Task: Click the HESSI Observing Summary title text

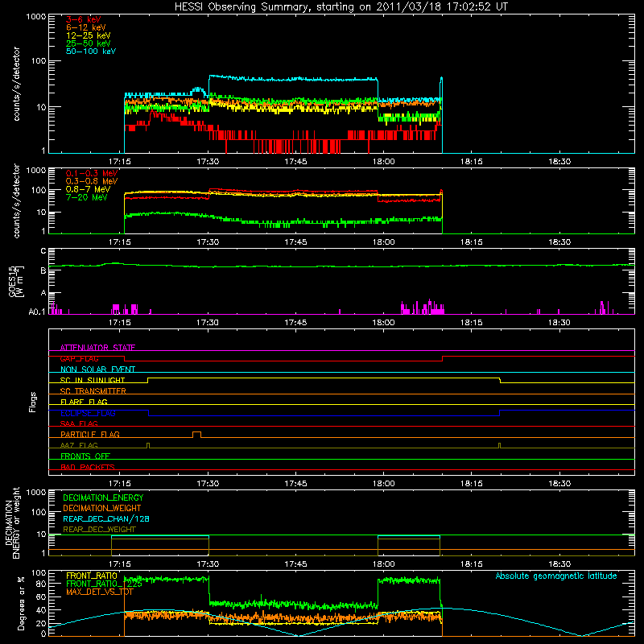Action: click(x=341, y=7)
